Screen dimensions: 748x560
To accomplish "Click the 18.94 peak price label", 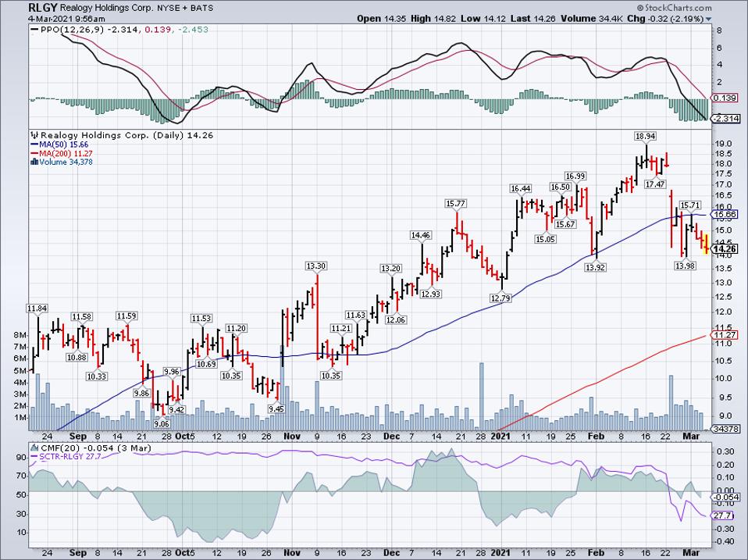I will click(645, 136).
